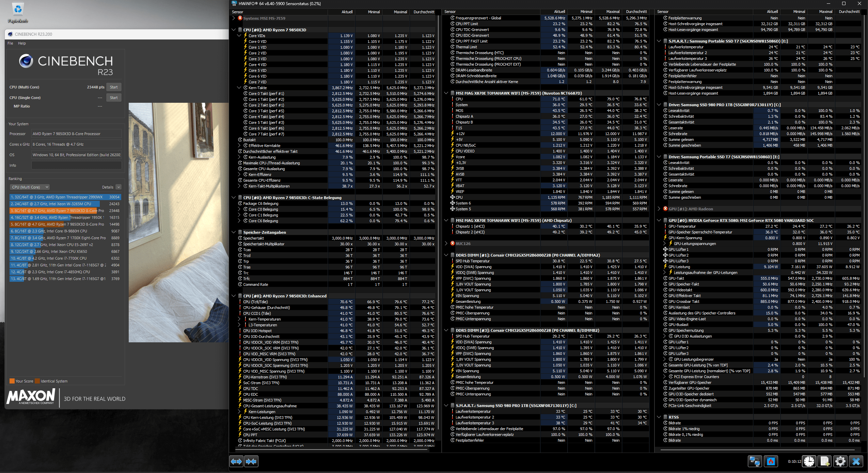Click the flame chip sensor icon
The width and height of the screenshot is (868, 473).
click(x=771, y=461)
